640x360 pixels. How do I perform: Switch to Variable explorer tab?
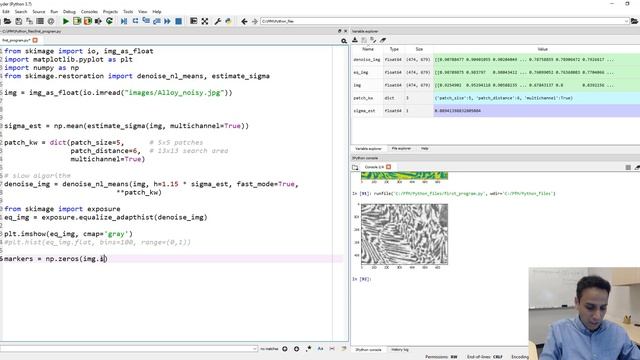click(368, 149)
